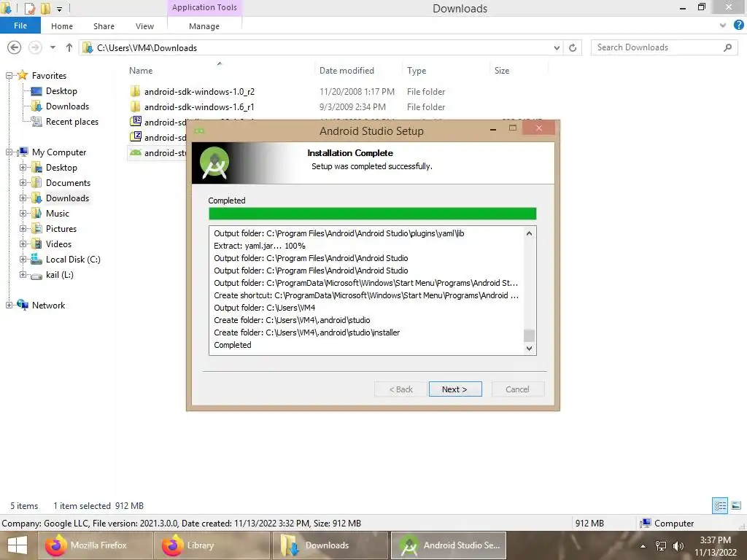747x560 pixels.
Task: Sort by the Type column header
Action: [417, 71]
